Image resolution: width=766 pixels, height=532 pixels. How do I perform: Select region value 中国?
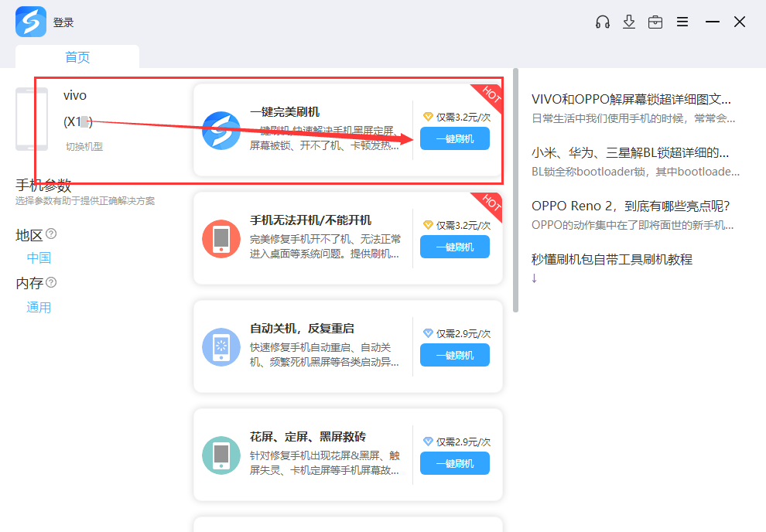pos(39,257)
